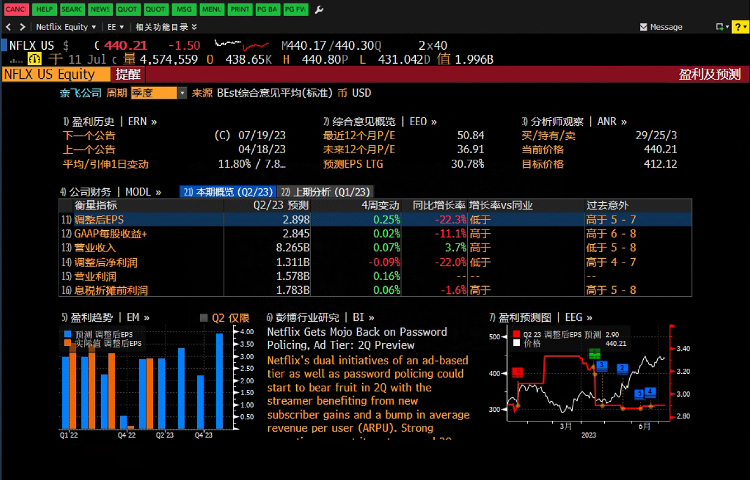Screen dimensions: 750x480
Task: Toggle the Q2 仅限 checkbox
Action: point(204,318)
